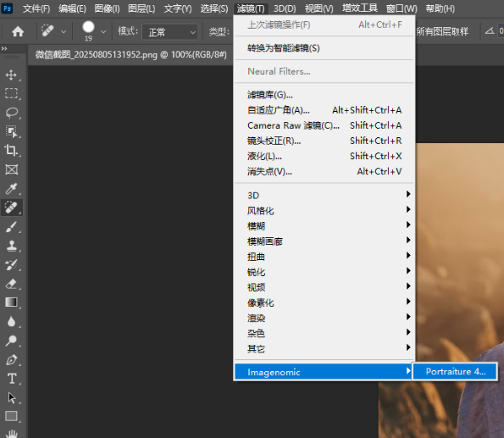This screenshot has width=504, height=438.
Task: Open Camera Raw 滤镜(C)...
Action: click(x=324, y=125)
